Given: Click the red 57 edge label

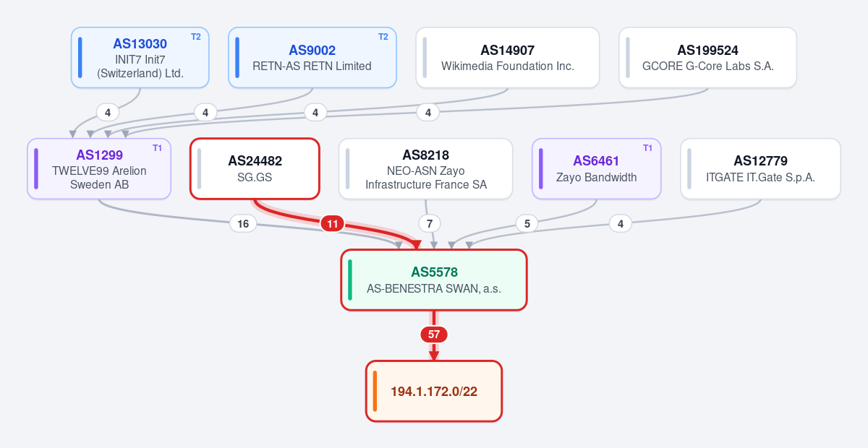Looking at the screenshot, I should click(434, 335).
